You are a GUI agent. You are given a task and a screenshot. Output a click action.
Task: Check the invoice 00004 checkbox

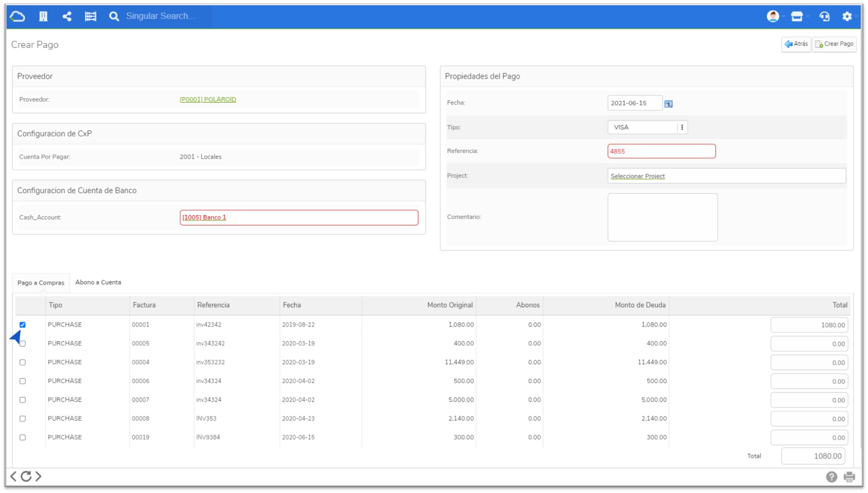pyautogui.click(x=23, y=363)
